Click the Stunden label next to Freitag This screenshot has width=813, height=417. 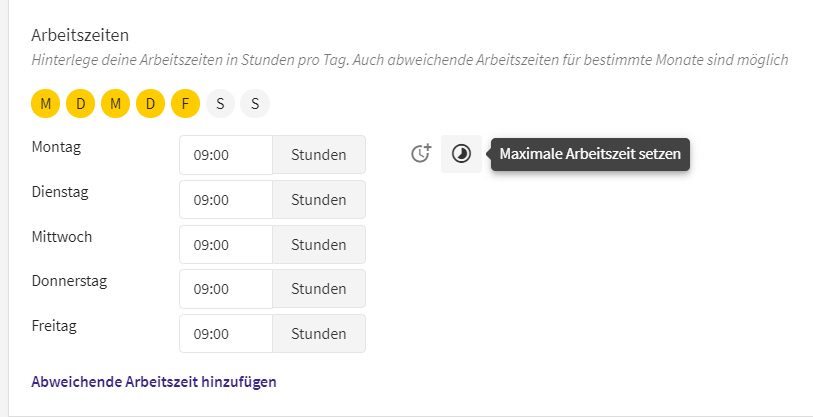319,333
